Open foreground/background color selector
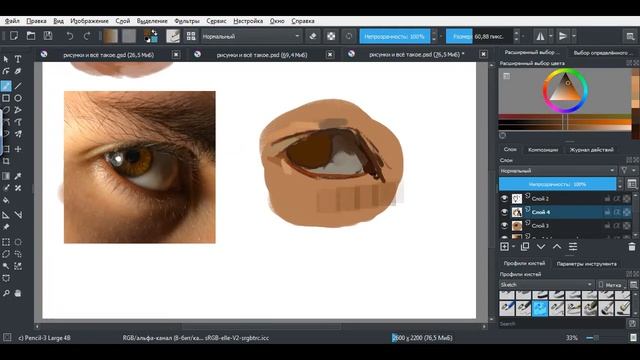Image resolution: width=640 pixels, height=360 pixels. click(151, 36)
